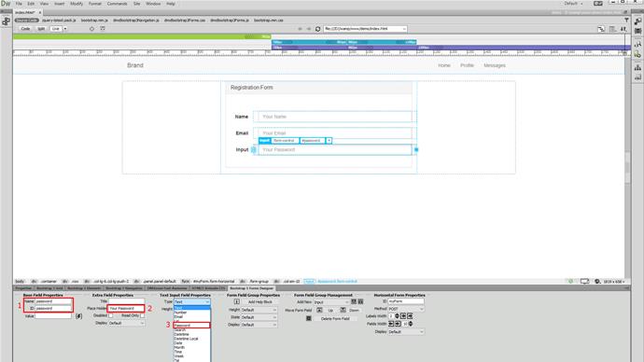Open bootstrap.min.js related file

pyautogui.click(x=94, y=21)
